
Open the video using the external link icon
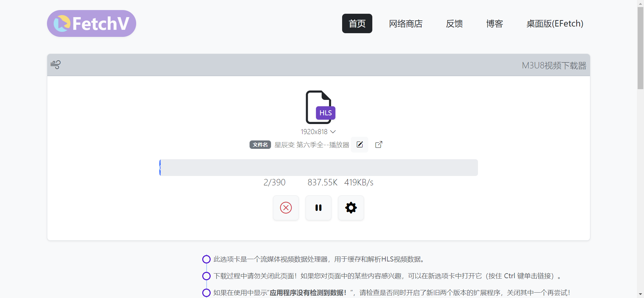pos(379,144)
